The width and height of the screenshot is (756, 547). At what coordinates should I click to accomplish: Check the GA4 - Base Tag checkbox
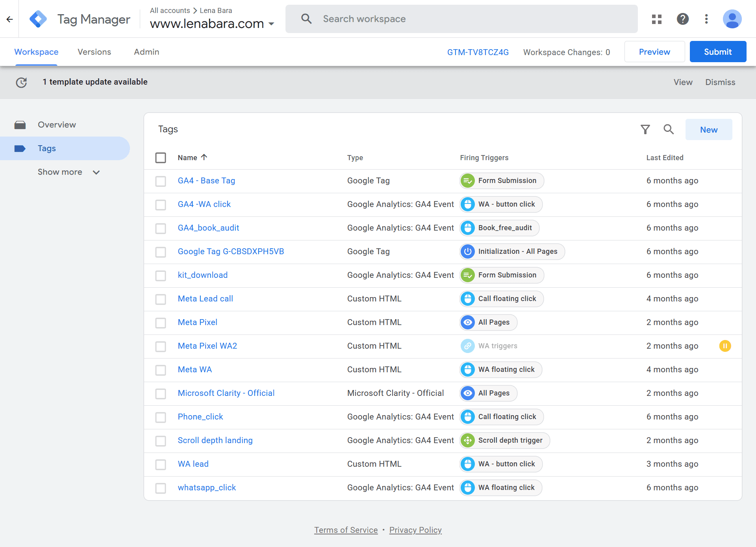[161, 181]
